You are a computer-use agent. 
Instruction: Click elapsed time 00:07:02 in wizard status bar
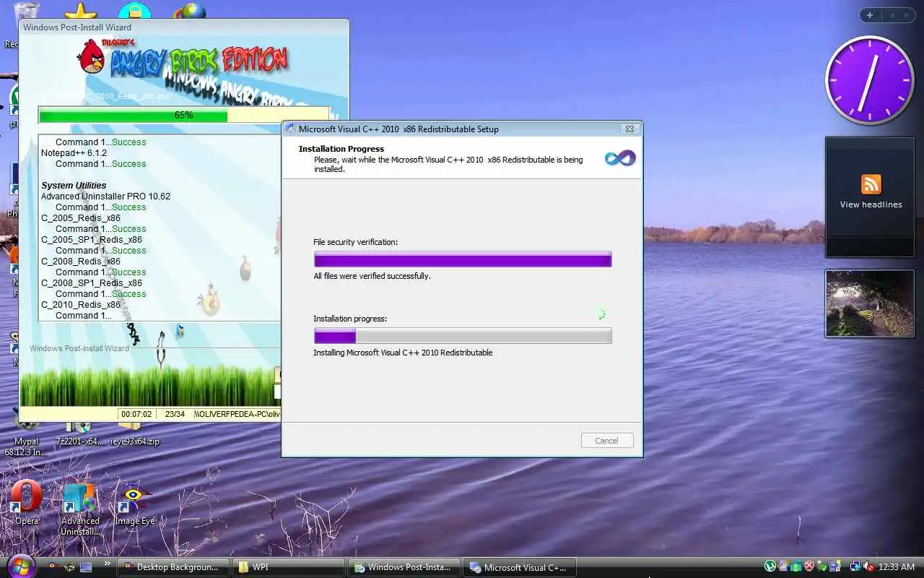136,415
